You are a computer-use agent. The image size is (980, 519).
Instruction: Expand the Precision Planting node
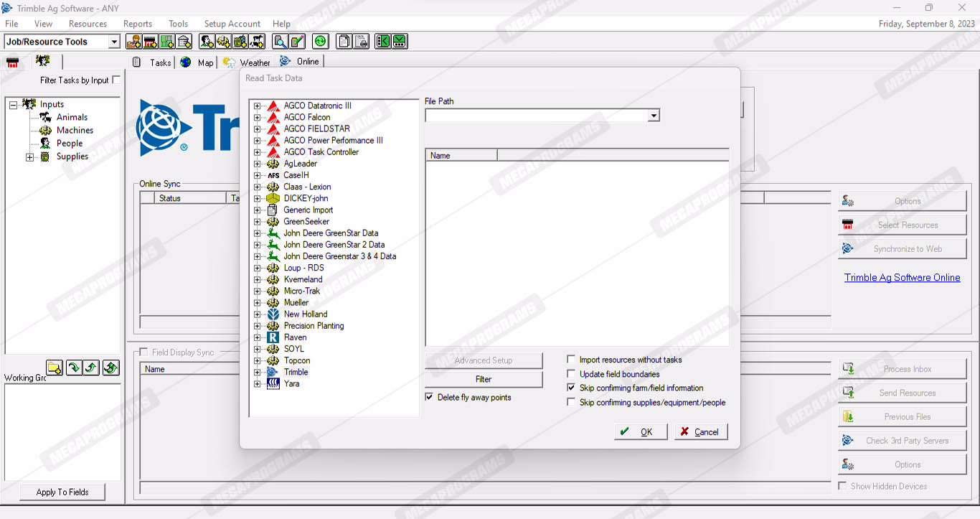[x=258, y=326]
